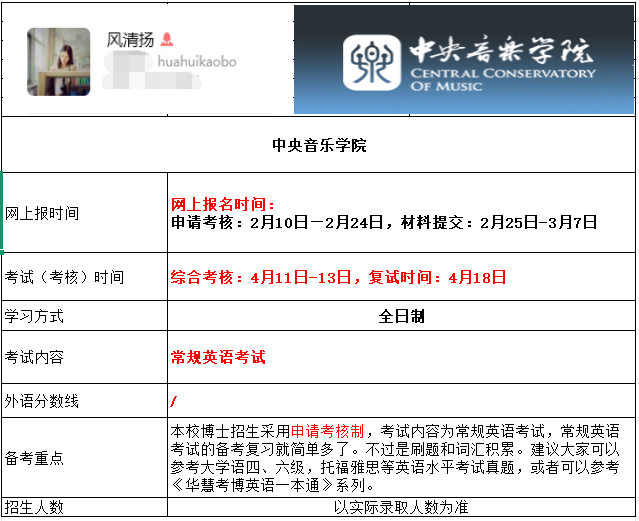This screenshot has width=639, height=521.
Task: Click the red heading 网上报名时间：
Action: click(x=223, y=204)
